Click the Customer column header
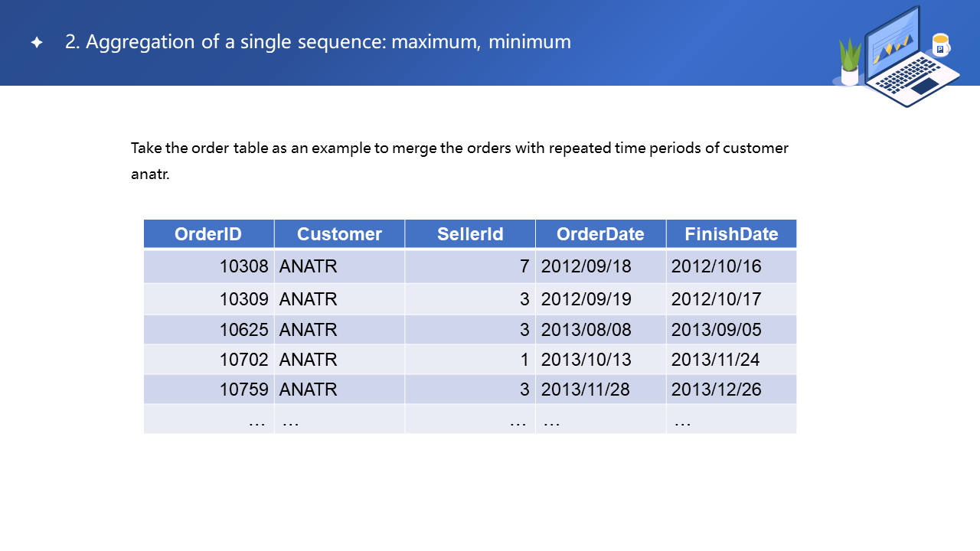The height and width of the screenshot is (551, 980). (x=339, y=234)
